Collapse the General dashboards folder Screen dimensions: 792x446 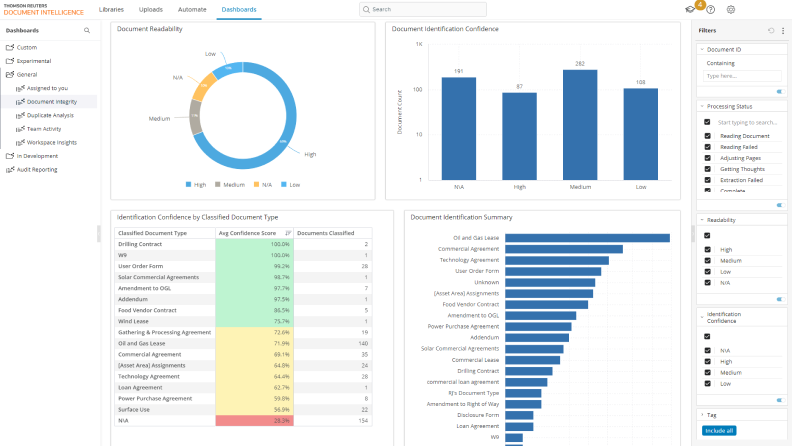pyautogui.click(x=10, y=74)
